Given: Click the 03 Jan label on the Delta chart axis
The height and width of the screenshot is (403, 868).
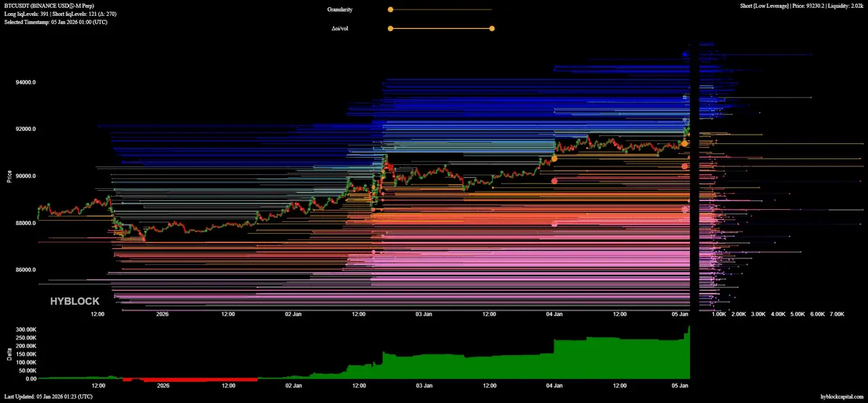Looking at the screenshot, I should click(x=424, y=386).
